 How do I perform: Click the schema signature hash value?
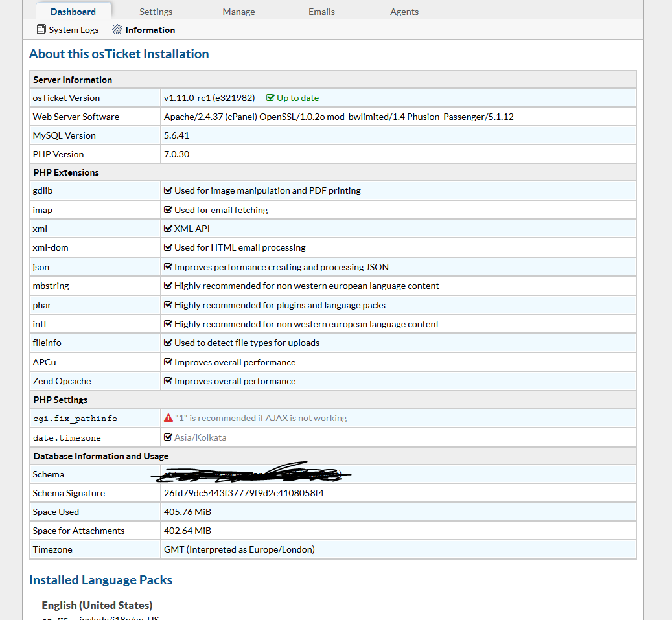tap(244, 493)
